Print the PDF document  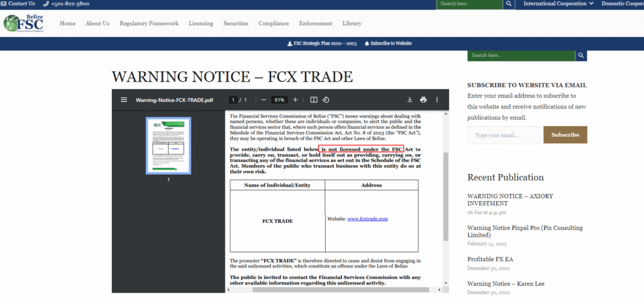[x=423, y=100]
